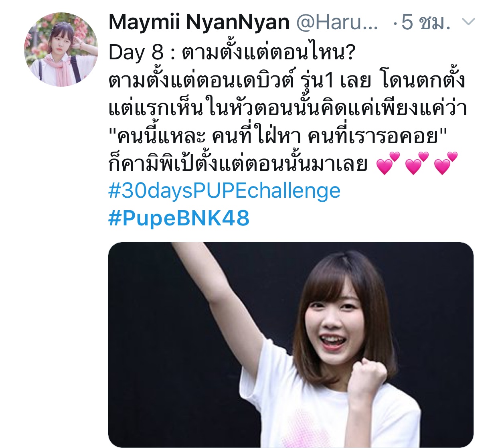Open tweet options with the chevron arrow

468,22
